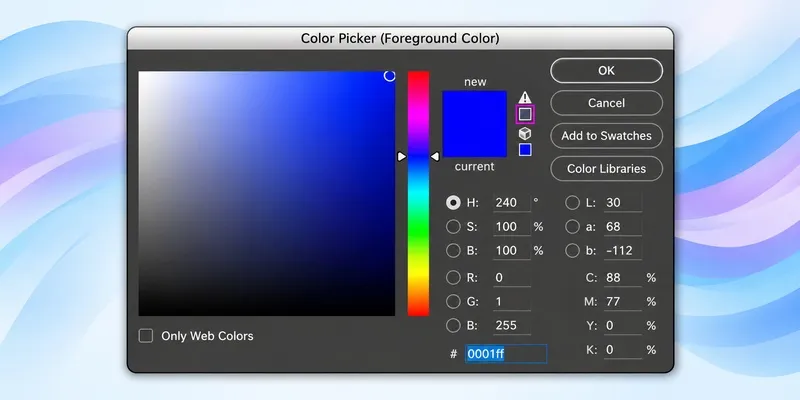Confirm the color with the OK button
The width and height of the screenshot is (800, 400).
coord(607,70)
